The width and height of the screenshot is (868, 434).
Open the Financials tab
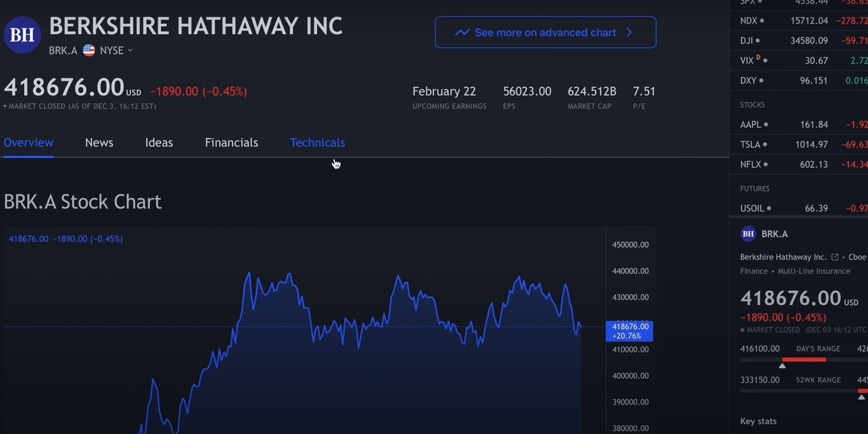(x=231, y=143)
